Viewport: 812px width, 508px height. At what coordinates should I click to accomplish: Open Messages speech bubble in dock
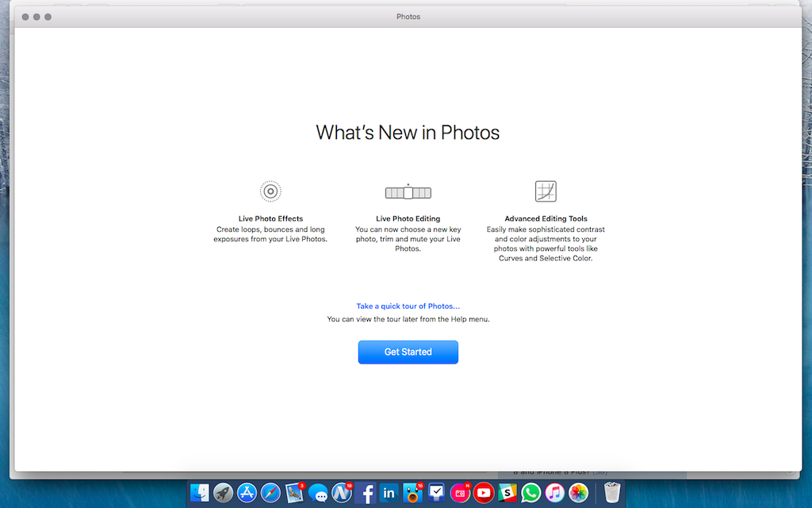(x=318, y=493)
